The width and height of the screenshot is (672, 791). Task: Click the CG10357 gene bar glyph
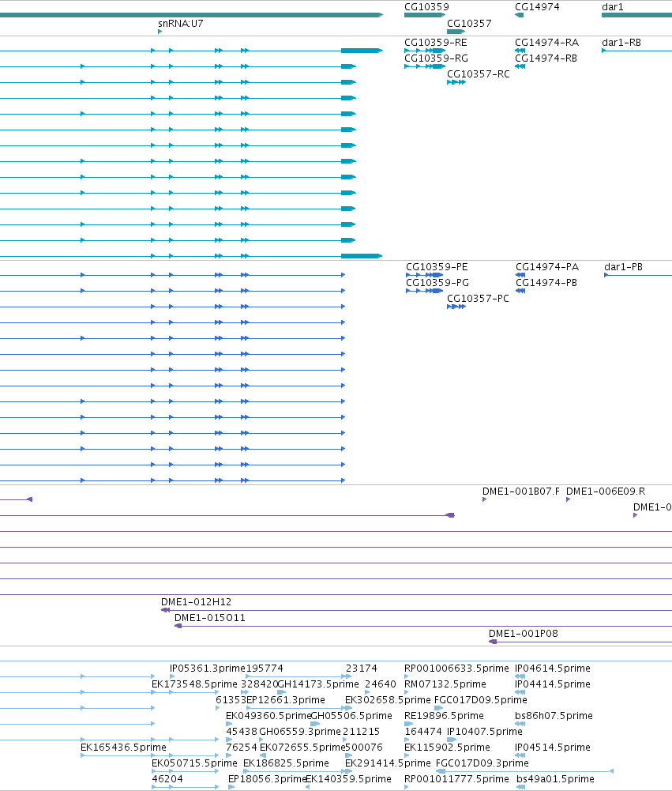click(x=456, y=32)
